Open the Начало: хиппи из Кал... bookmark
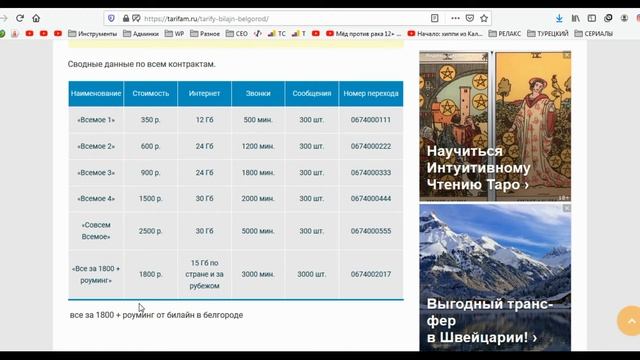The image size is (640, 360). coord(445,33)
